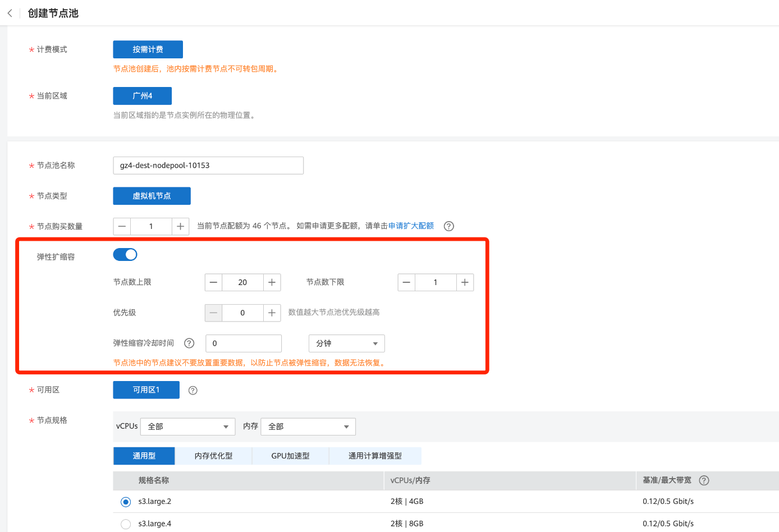Click the vCPUs/内存 column header
Screen dimensions: 779x532
click(x=410, y=480)
